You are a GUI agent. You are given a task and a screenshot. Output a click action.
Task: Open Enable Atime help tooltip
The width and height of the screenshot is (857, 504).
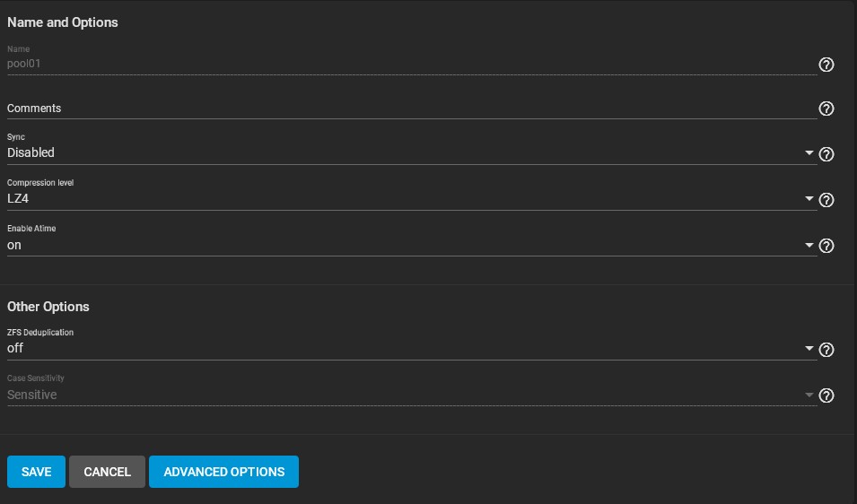click(826, 246)
